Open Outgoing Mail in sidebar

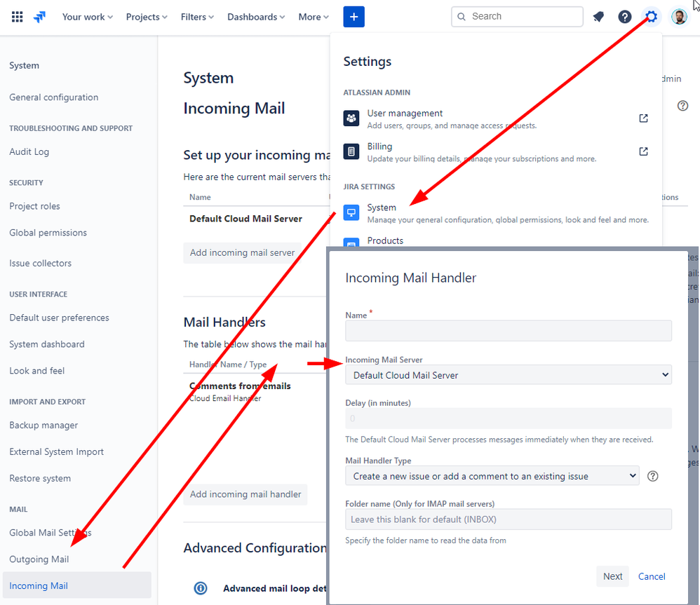pos(39,559)
